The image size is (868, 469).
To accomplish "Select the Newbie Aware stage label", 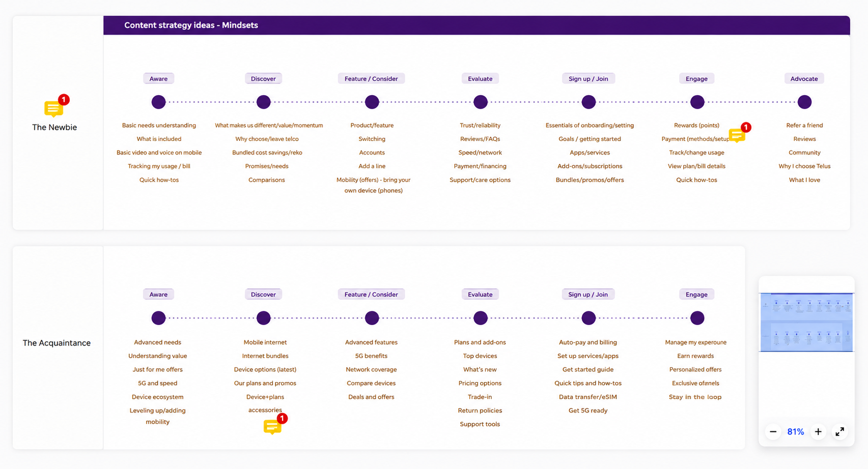I will point(158,79).
